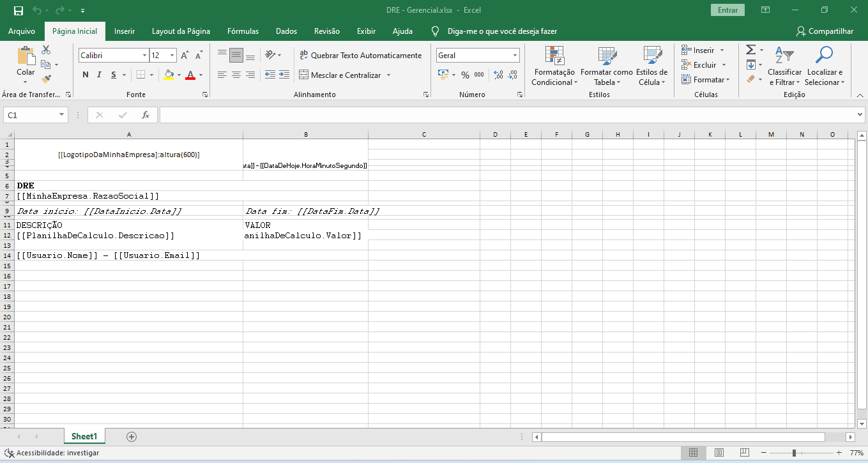868x463 pixels.
Task: Click the Insert Function fx icon
Action: tap(146, 115)
